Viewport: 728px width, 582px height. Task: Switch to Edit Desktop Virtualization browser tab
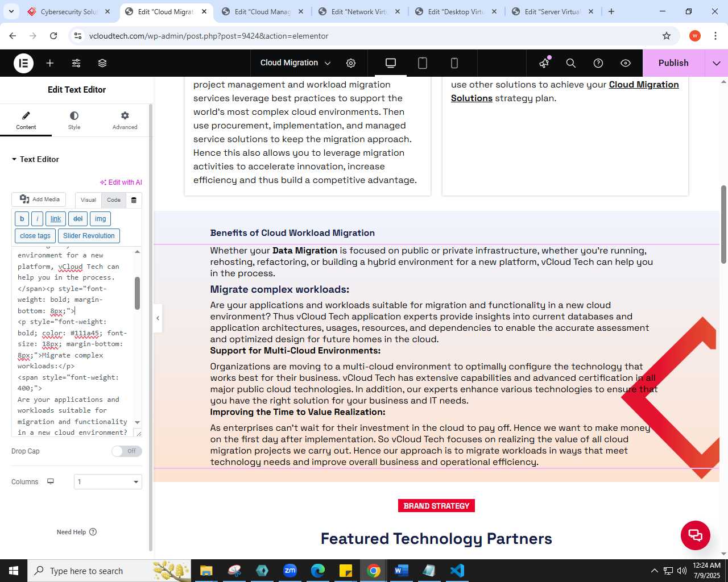(456, 11)
